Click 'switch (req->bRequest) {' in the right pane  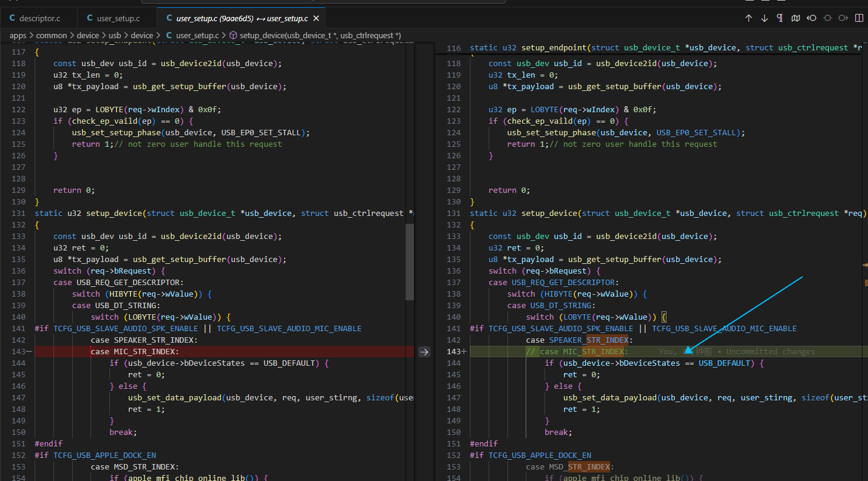(x=544, y=271)
